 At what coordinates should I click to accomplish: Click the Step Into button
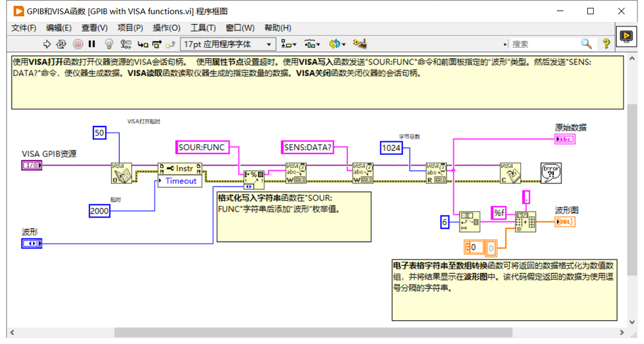pyautogui.click(x=142, y=44)
